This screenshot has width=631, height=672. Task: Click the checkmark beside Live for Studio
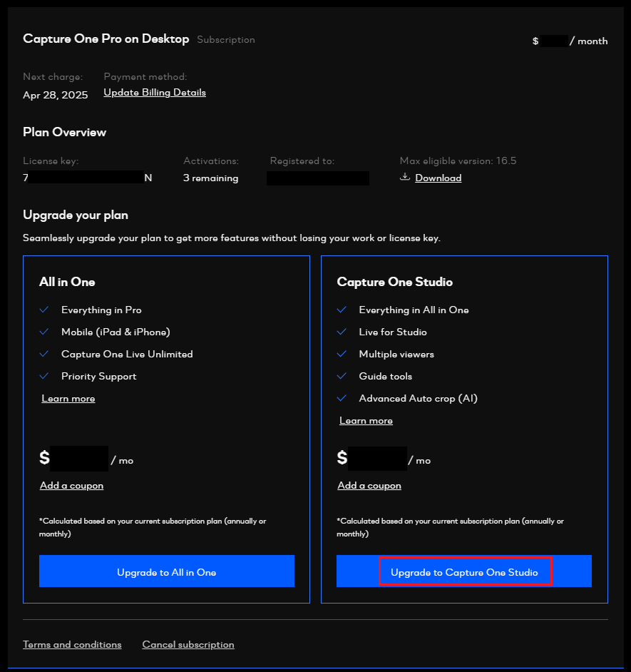pyautogui.click(x=342, y=332)
